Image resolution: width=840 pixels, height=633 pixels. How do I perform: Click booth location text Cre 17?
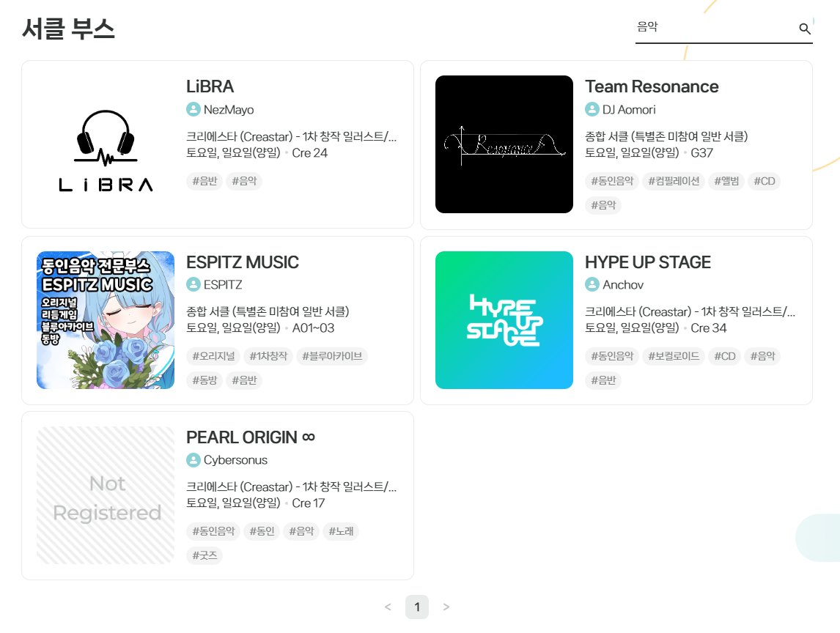point(308,503)
